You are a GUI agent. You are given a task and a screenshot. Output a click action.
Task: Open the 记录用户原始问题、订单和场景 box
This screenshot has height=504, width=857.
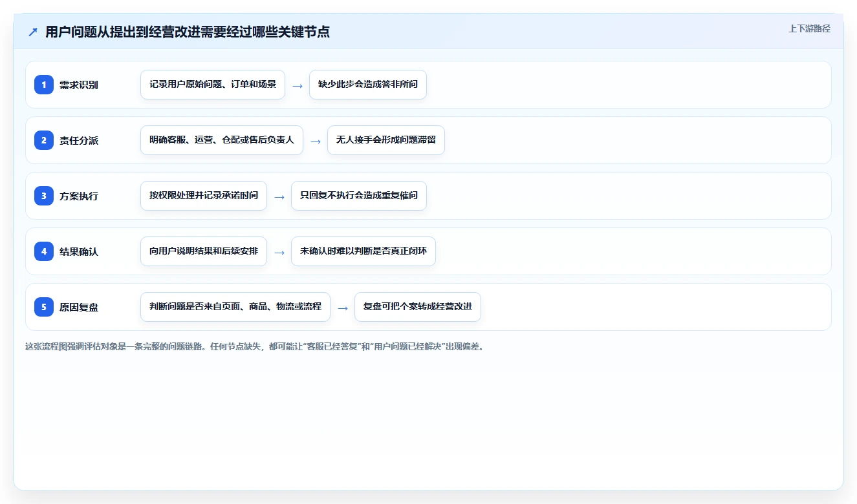click(213, 85)
